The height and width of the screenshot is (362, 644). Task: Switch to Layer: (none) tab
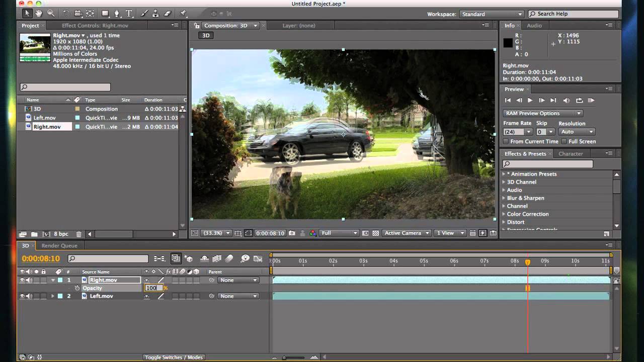click(x=299, y=26)
